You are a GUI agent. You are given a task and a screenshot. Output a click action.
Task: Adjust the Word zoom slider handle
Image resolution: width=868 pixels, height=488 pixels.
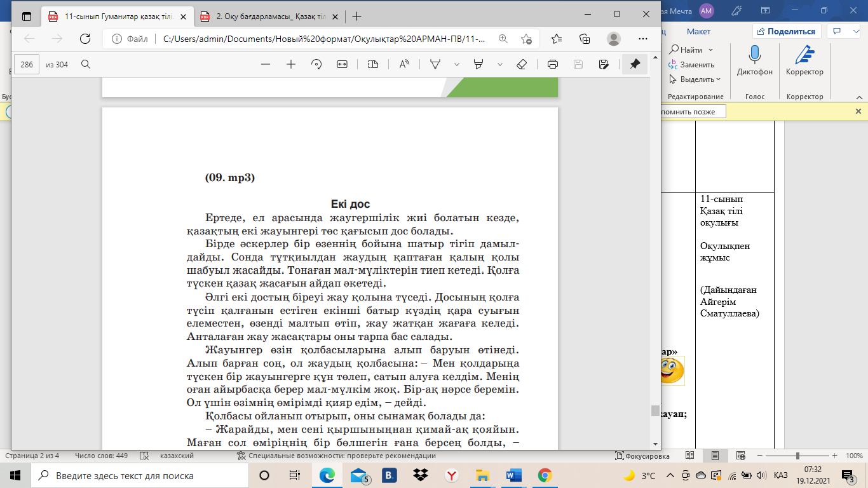click(x=797, y=456)
